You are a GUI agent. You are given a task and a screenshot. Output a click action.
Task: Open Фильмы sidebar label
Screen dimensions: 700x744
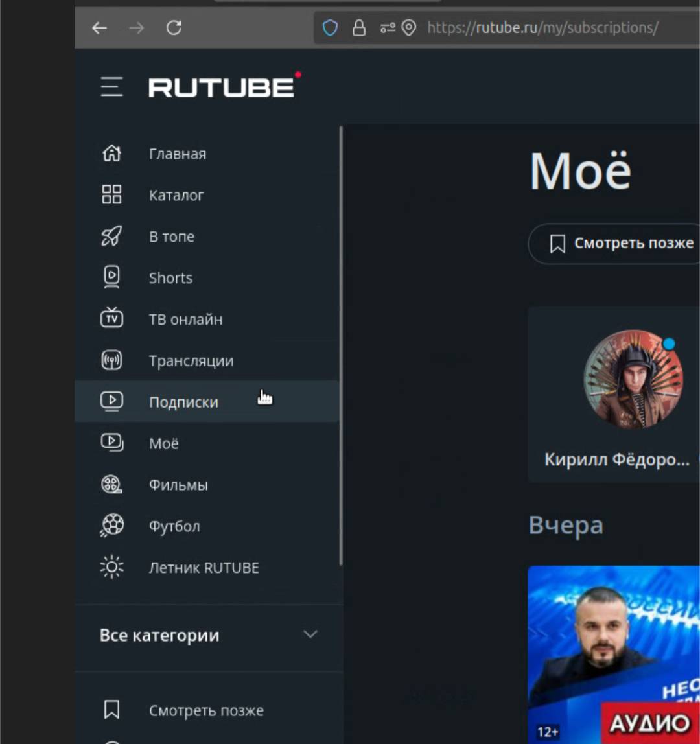(178, 485)
